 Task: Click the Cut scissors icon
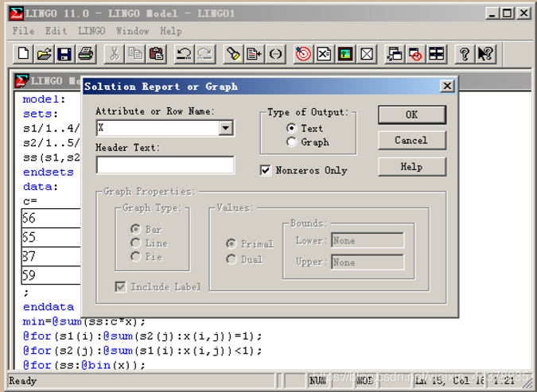pyautogui.click(x=115, y=54)
